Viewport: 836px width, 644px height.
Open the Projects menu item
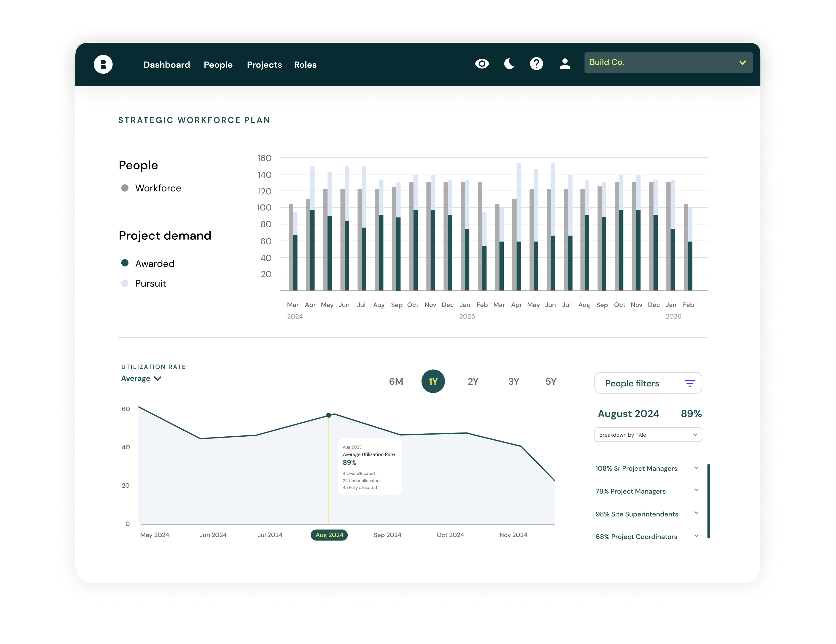coord(264,65)
